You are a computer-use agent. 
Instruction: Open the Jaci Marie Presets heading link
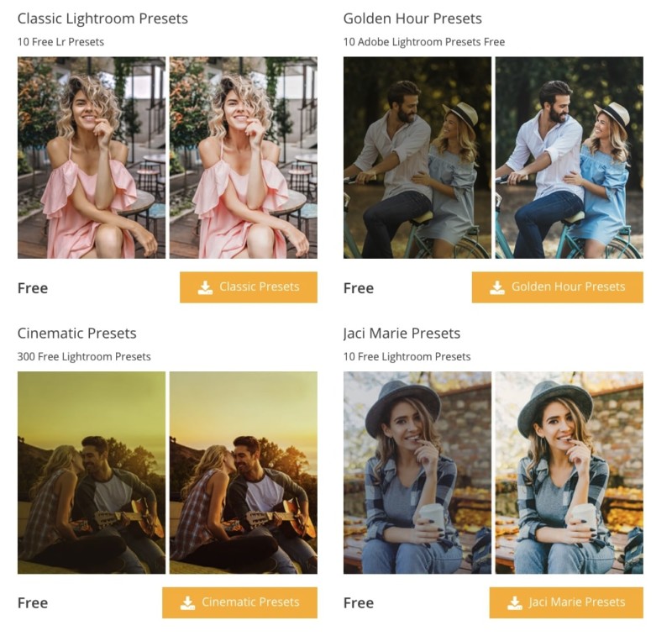[401, 334]
